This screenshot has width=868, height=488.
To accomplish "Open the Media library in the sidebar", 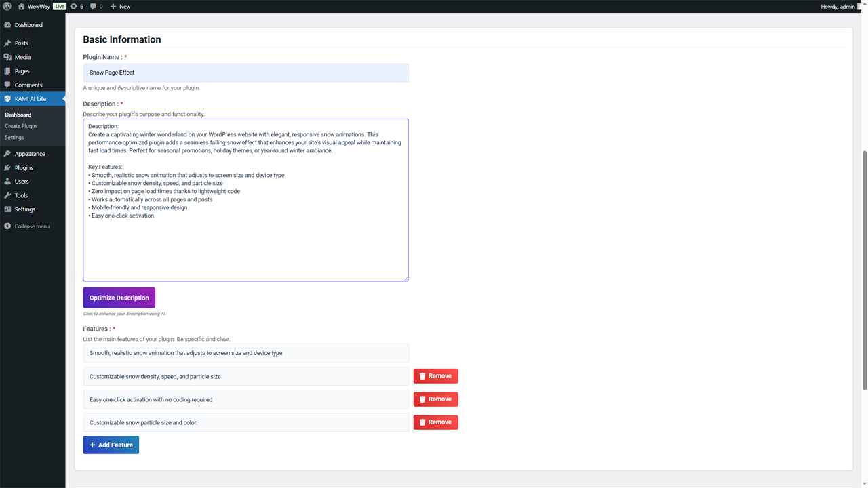I will [22, 57].
